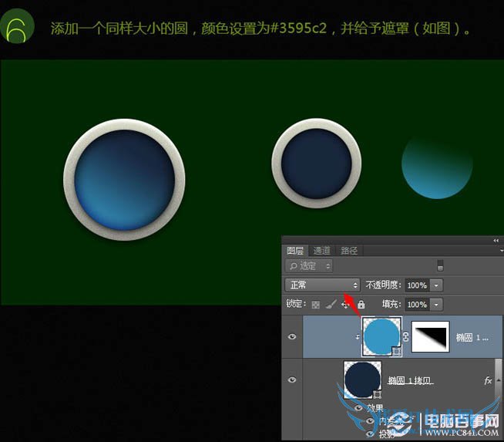This screenshot has height=442, width=504.
Task: Collapse the panel with the double-arrow icon
Action: point(496,241)
